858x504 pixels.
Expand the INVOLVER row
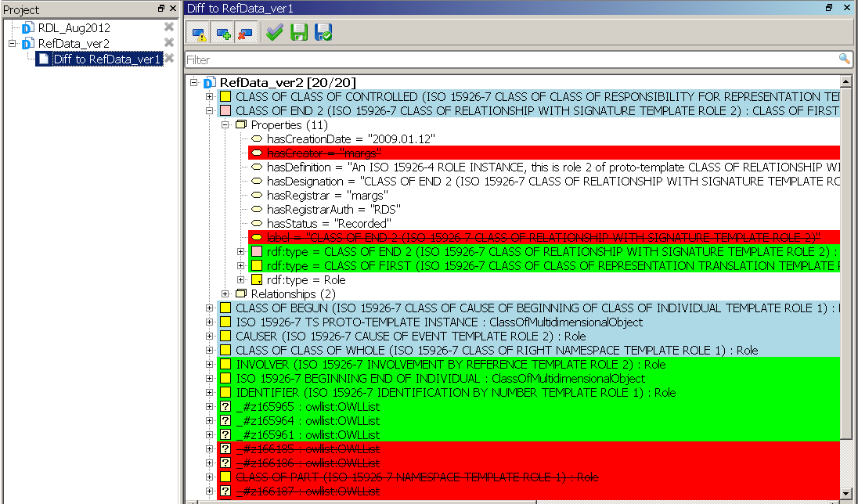(209, 365)
